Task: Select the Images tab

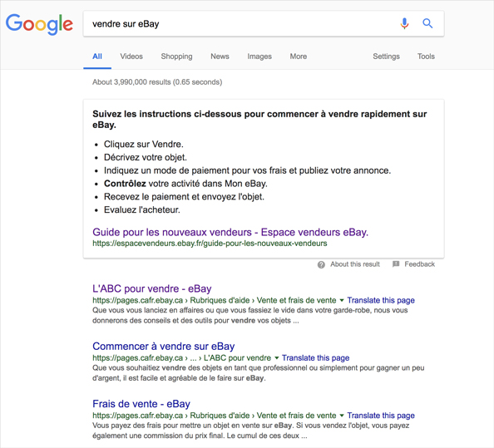Action: click(259, 57)
